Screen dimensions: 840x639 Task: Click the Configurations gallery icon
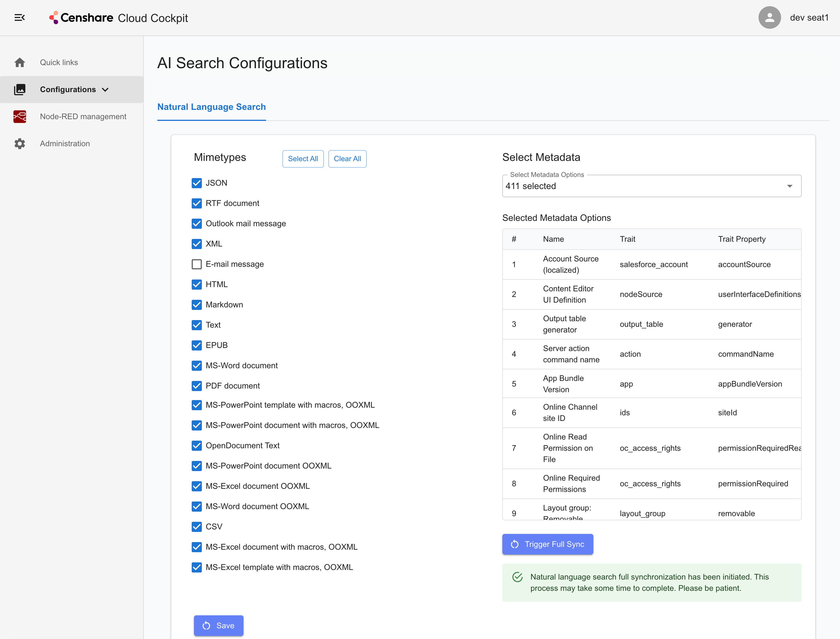click(20, 89)
